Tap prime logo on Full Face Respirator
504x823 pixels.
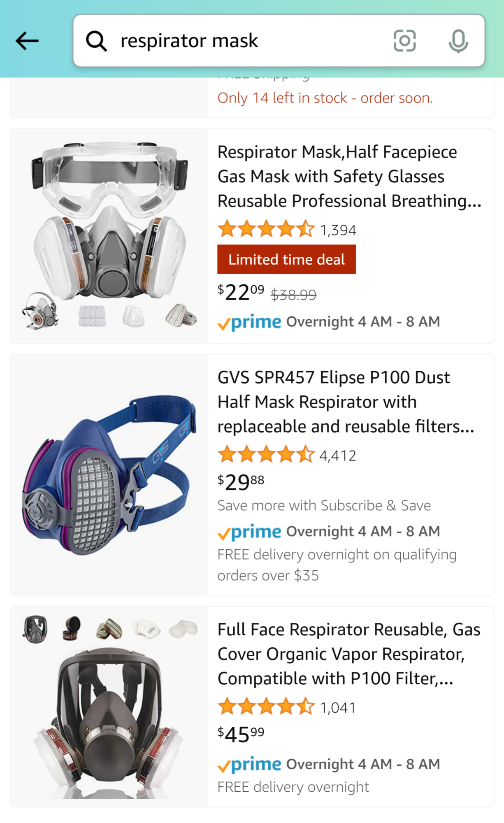point(249,765)
